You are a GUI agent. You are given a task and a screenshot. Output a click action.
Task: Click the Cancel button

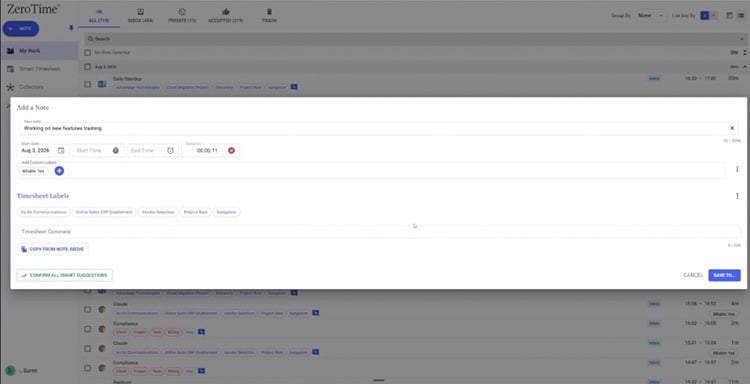click(x=693, y=275)
